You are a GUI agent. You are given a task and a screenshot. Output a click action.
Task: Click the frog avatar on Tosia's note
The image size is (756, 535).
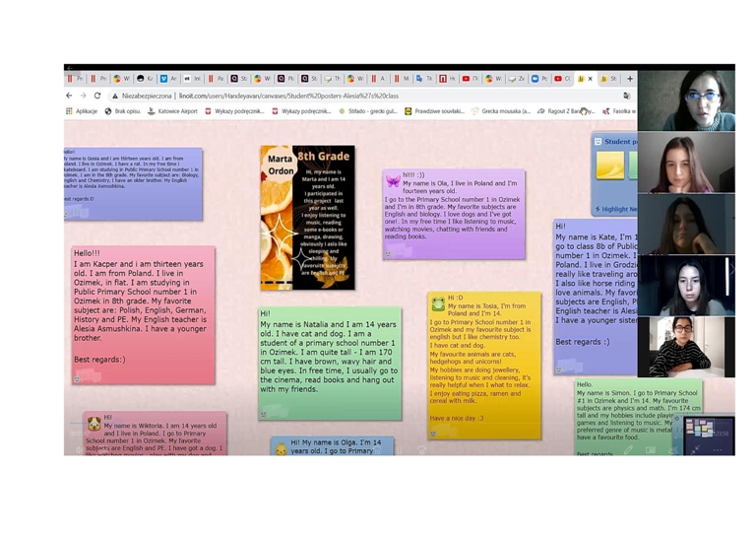[438, 303]
